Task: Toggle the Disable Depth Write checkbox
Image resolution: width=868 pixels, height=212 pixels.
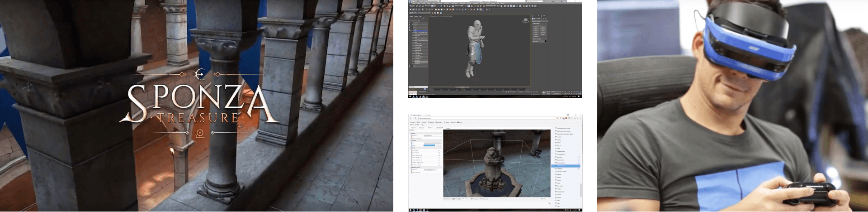Action: [x=439, y=163]
